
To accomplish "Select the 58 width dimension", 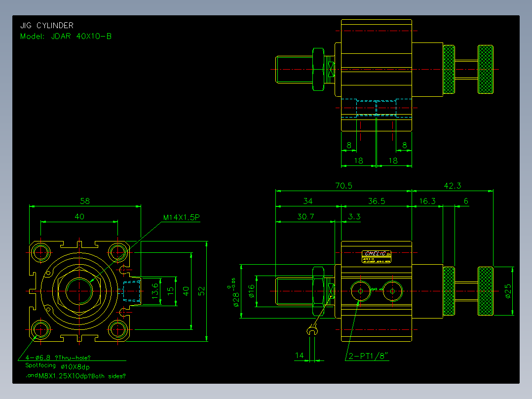I will point(85,201).
